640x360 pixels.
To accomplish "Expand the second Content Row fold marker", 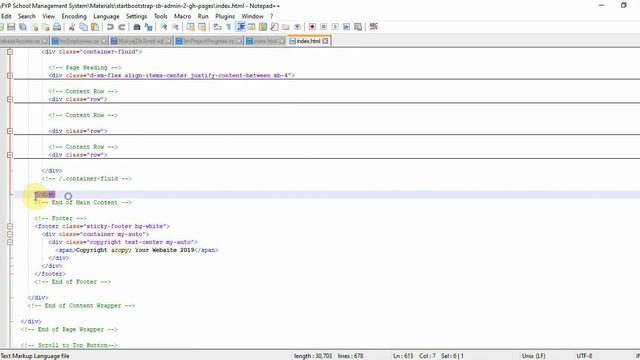I will coord(10,131).
